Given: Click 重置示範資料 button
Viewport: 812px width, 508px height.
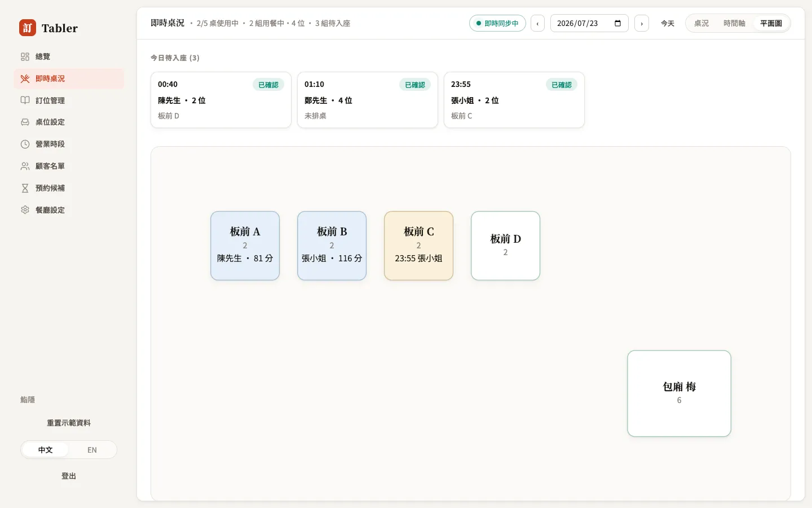Looking at the screenshot, I should pyautogui.click(x=69, y=423).
